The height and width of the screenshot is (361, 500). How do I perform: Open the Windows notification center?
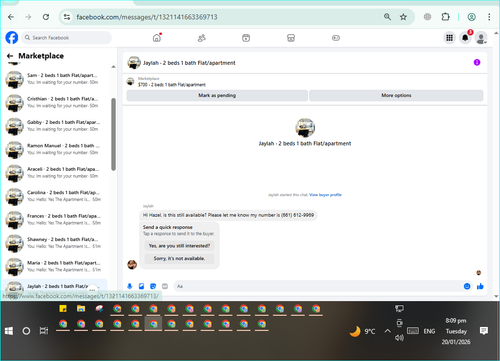pos(484,331)
